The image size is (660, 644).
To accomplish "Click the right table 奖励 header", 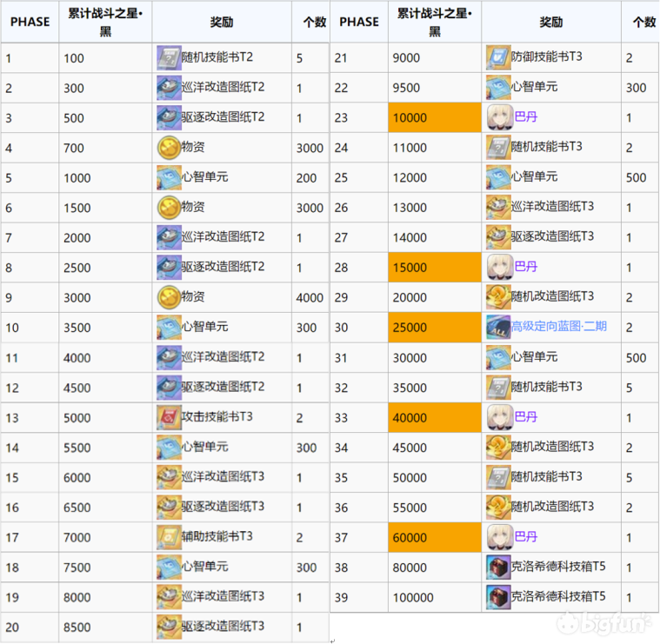I will (x=551, y=22).
